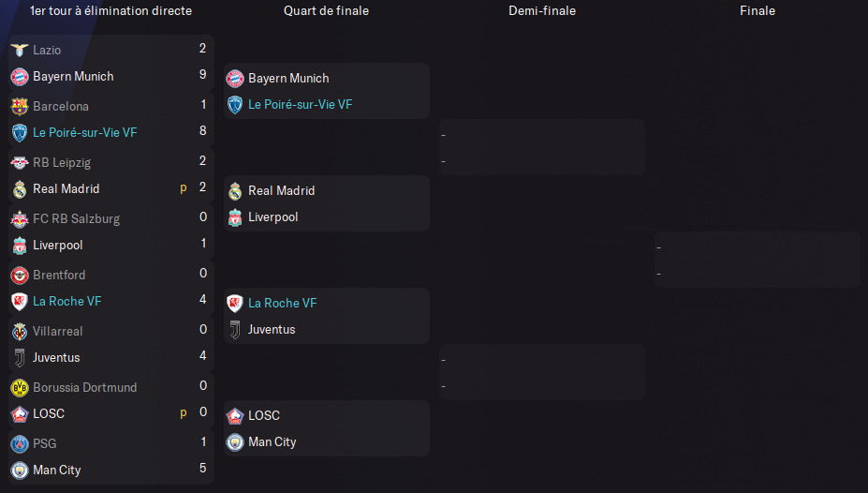Open FC RB Salzburg team link
868x493 pixels.
pos(76,218)
